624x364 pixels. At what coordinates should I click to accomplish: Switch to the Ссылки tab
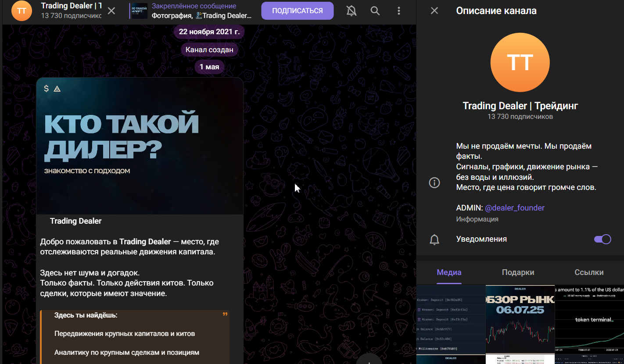coord(589,272)
